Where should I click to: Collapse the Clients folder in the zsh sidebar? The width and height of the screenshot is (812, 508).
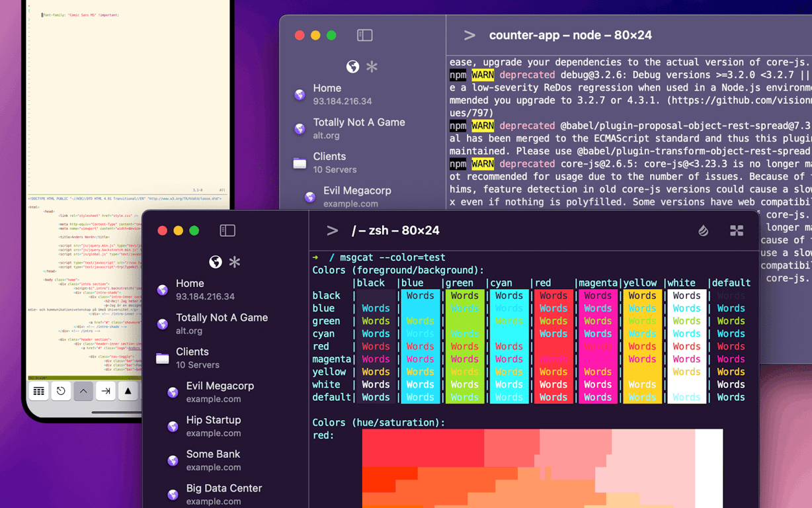point(192,358)
